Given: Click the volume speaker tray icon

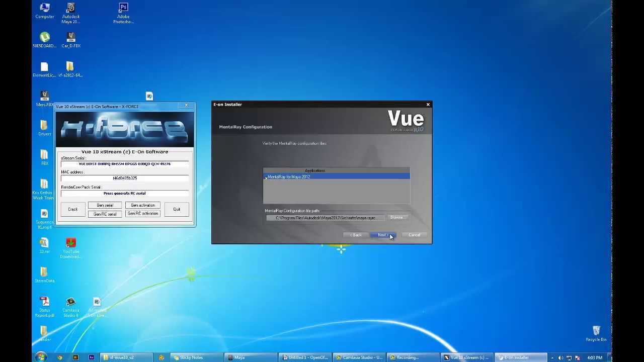Looking at the screenshot, I should coord(560,357).
